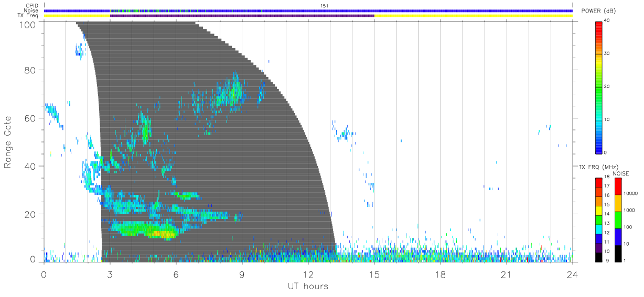Click the "14" tick on the TX FRQ scale
This screenshot has height=297, width=644.
(x=607, y=214)
